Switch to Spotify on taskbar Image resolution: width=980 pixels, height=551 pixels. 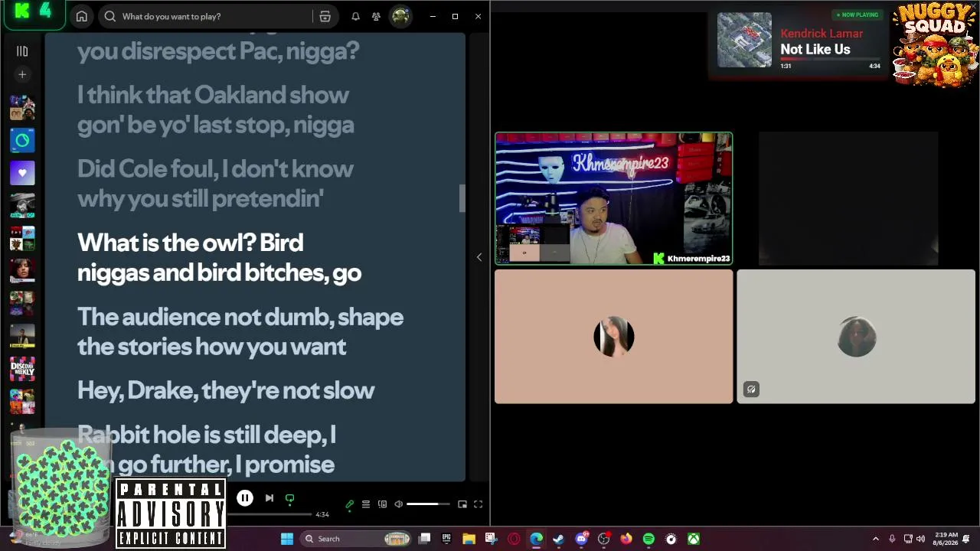pos(648,539)
